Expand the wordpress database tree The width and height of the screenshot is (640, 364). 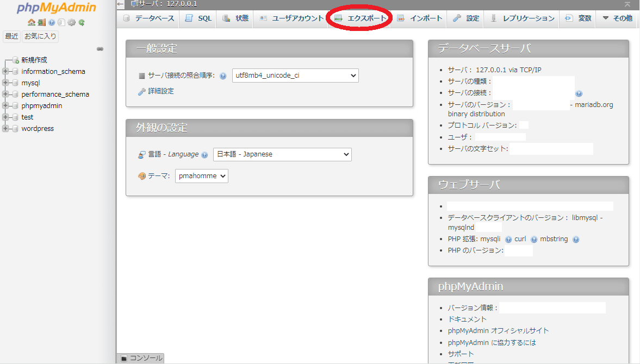pyautogui.click(x=5, y=128)
